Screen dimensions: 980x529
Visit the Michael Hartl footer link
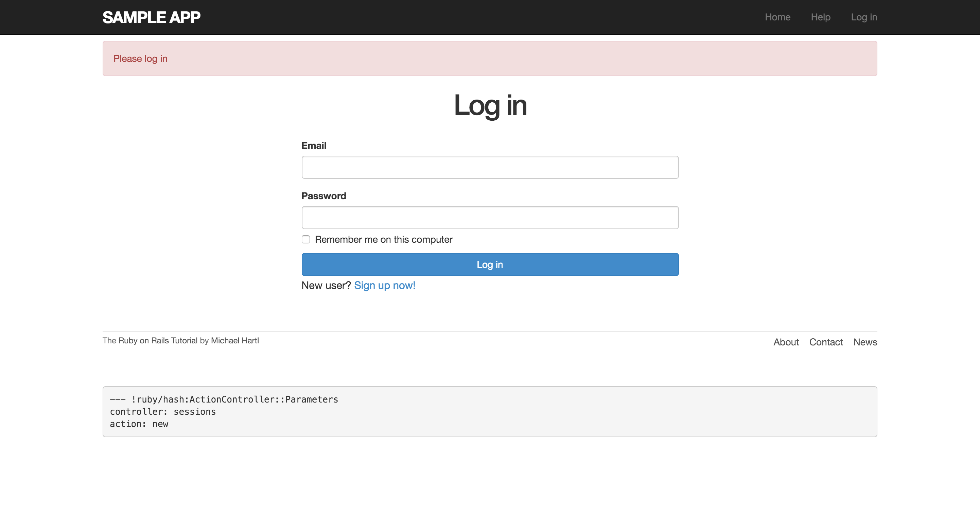(235, 341)
